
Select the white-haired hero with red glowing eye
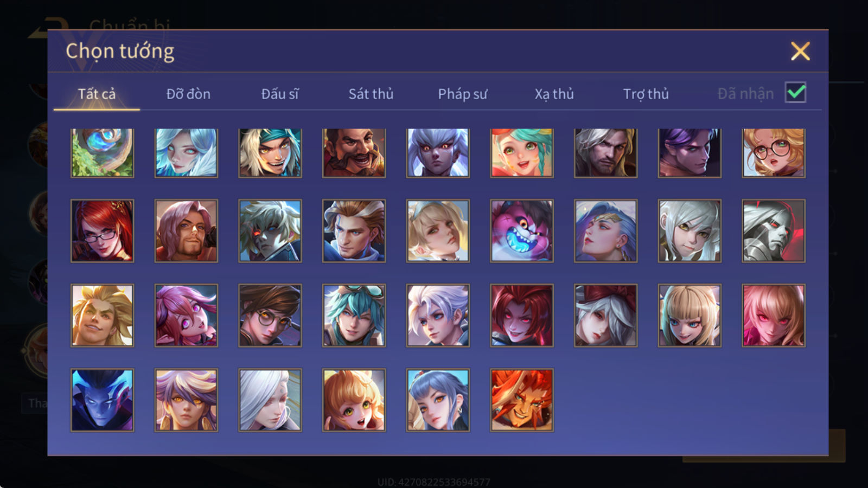pyautogui.click(x=270, y=231)
